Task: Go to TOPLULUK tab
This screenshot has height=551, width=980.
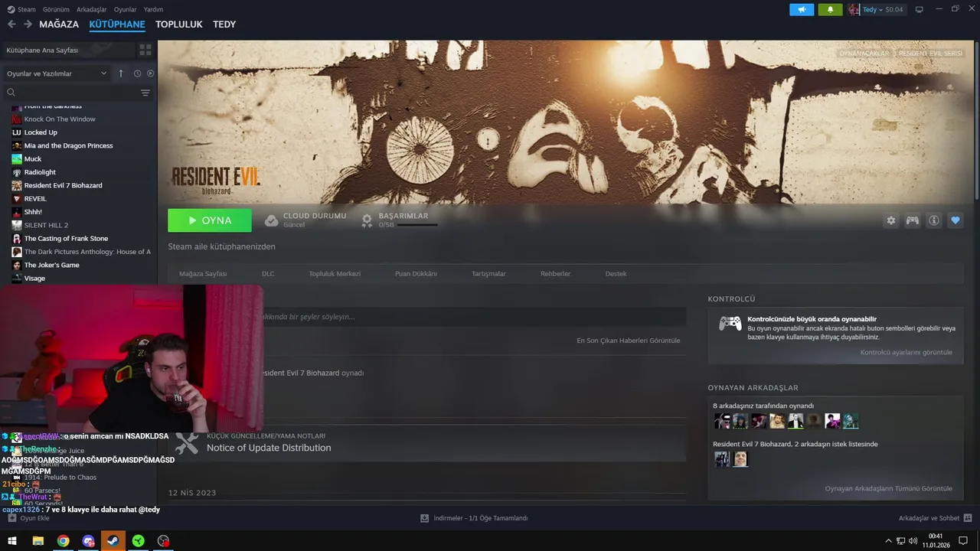Action: click(x=179, y=24)
